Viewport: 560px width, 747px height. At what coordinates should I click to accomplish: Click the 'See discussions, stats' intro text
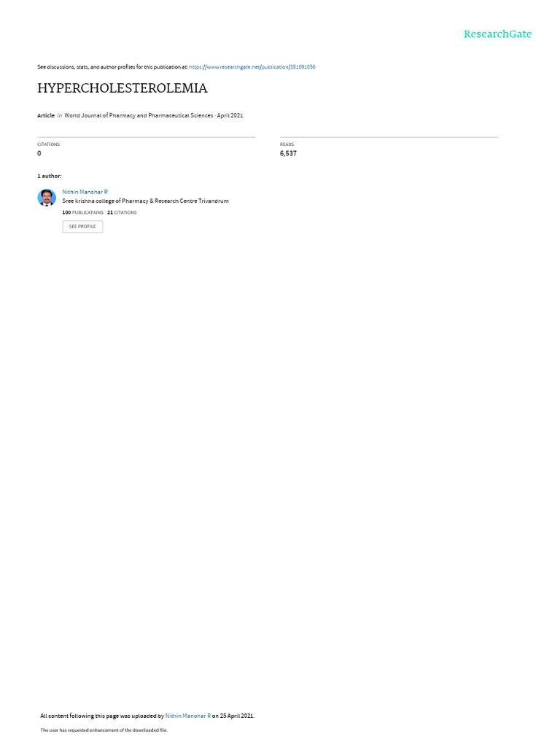point(112,67)
